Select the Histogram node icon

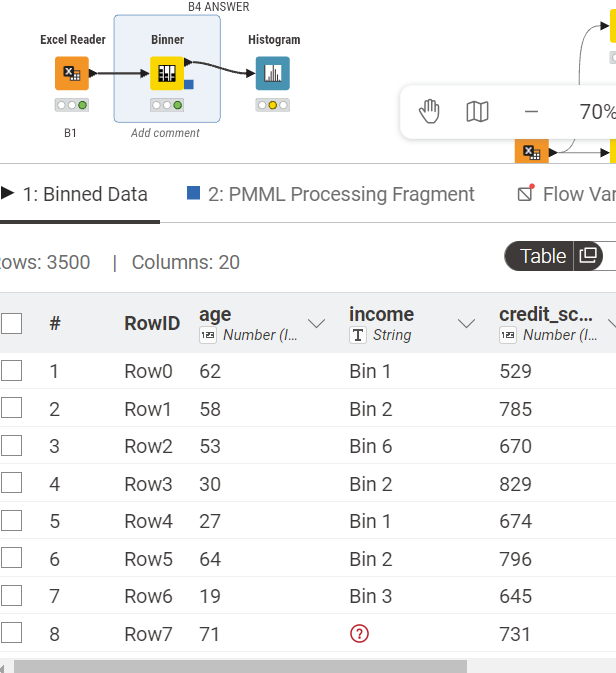click(x=273, y=73)
